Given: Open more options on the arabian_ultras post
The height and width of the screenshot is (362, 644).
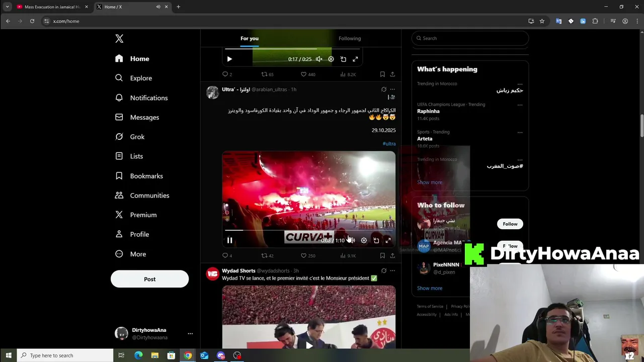Looking at the screenshot, I should (x=392, y=89).
